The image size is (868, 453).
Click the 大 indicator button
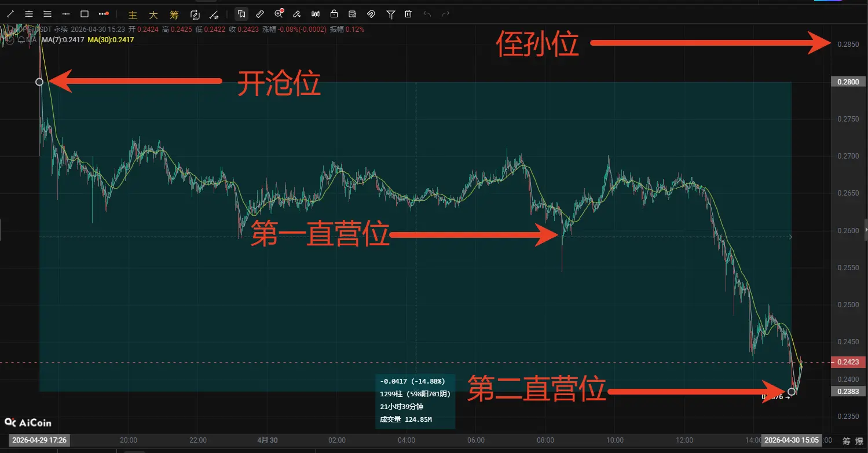153,14
